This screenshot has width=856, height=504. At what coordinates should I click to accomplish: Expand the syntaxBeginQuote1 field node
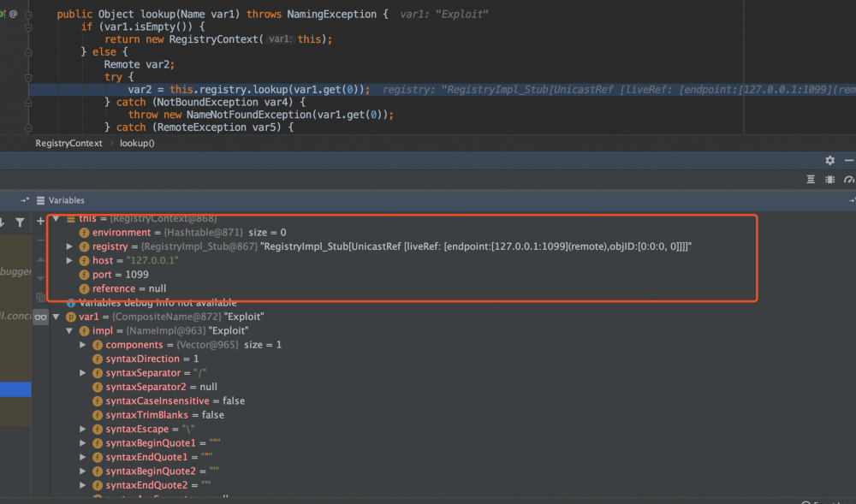(82, 443)
